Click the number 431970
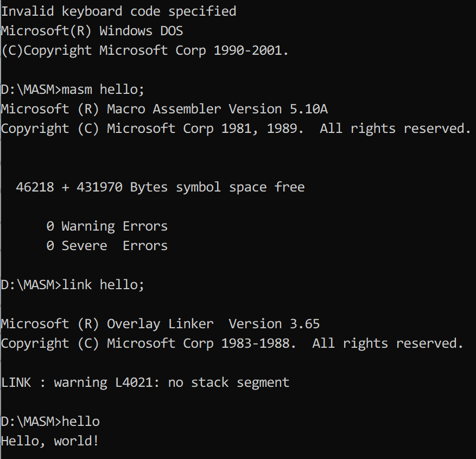Viewport: 476px width, 459px height. pyautogui.click(x=99, y=187)
